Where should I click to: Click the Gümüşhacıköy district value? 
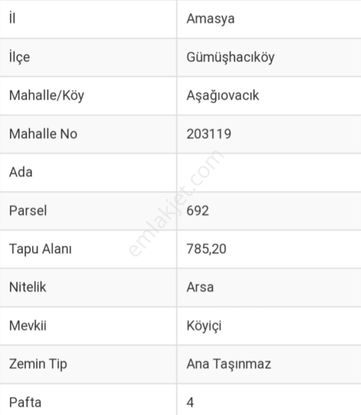point(230,57)
